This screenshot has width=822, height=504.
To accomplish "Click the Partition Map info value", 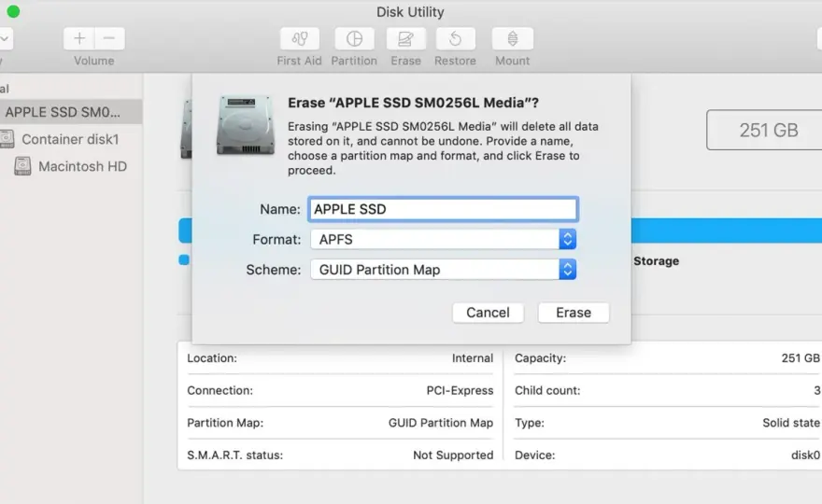I will (440, 423).
